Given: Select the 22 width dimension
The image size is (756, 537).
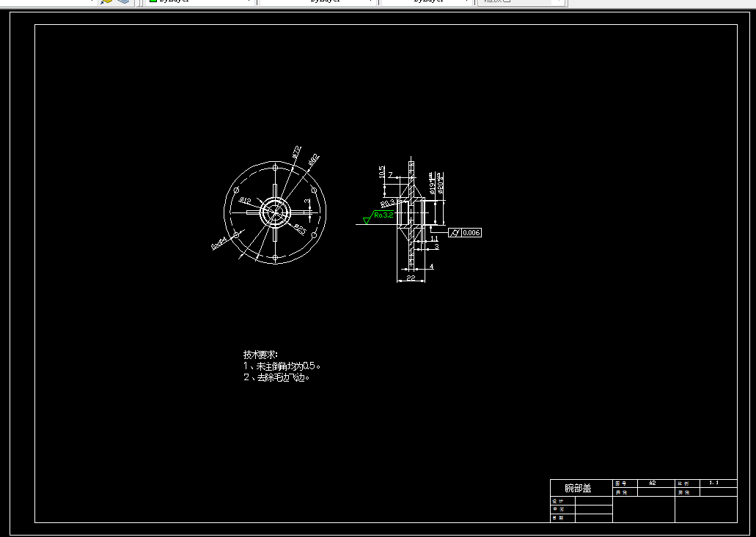Looking at the screenshot, I should coord(411,278).
